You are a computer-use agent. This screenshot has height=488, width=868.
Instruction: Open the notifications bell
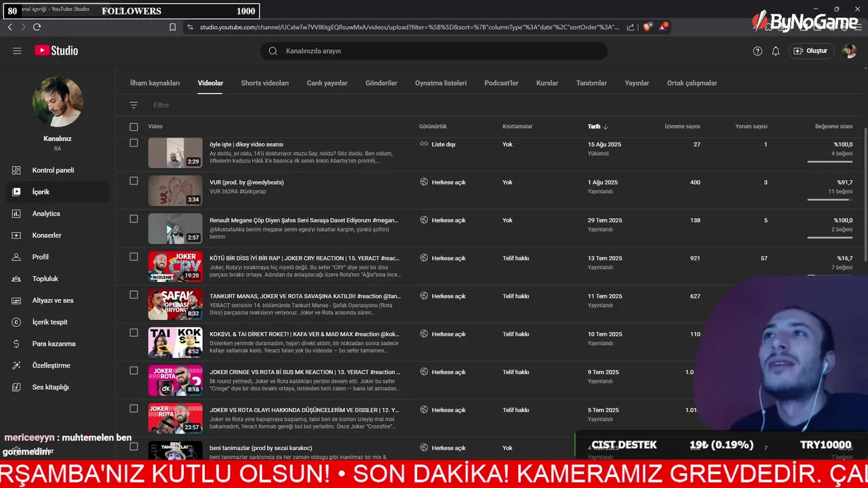776,51
